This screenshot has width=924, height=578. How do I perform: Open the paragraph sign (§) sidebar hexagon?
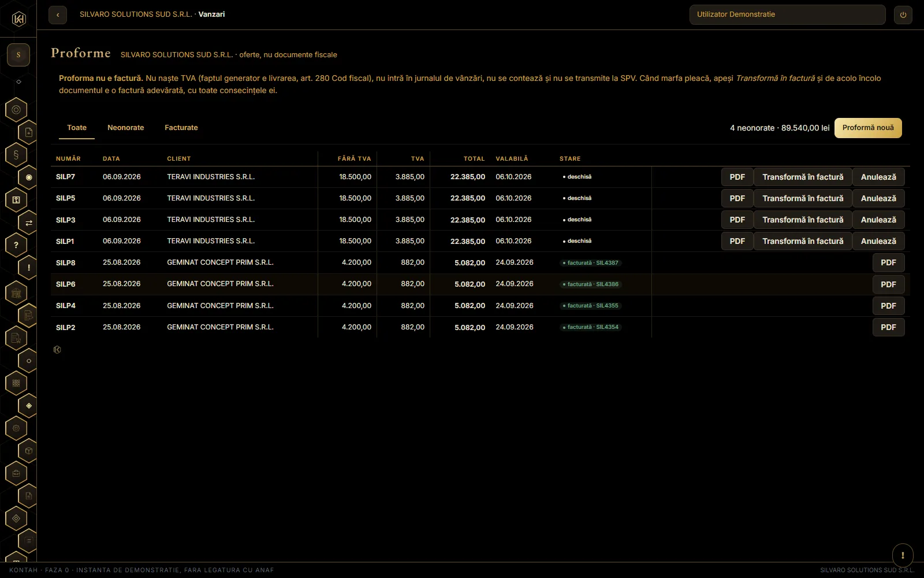(16, 155)
